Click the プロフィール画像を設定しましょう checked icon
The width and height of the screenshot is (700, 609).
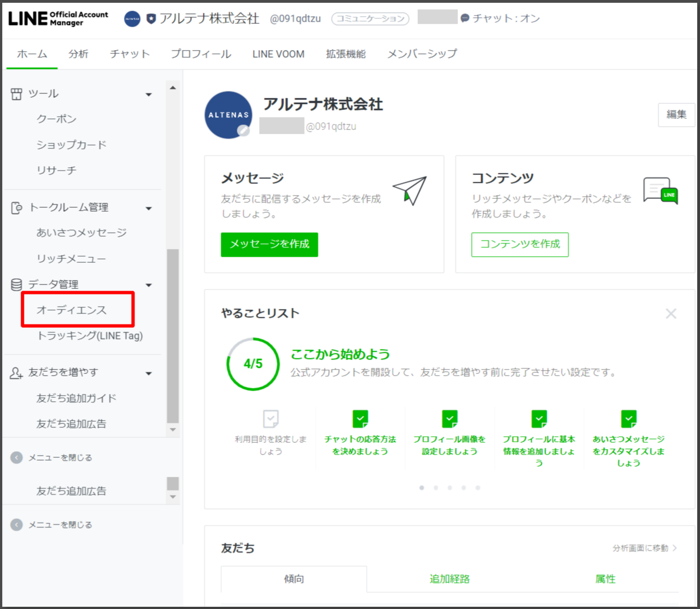[x=450, y=418]
